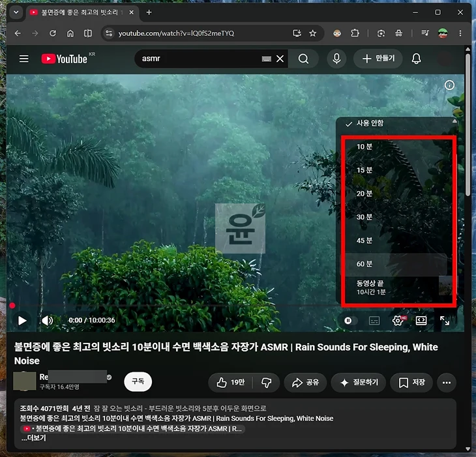This screenshot has width=476, height=457.
Task: Open browser three-dot menu
Action: pos(460,33)
